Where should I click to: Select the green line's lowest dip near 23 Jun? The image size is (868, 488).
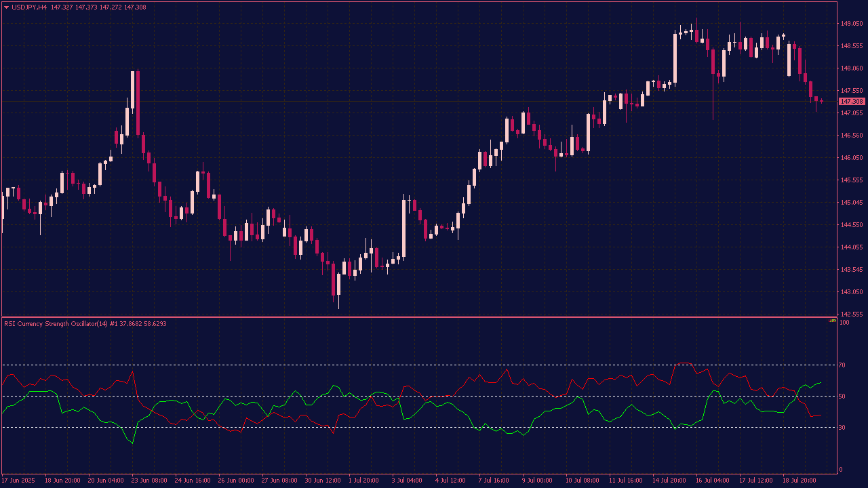[132, 443]
